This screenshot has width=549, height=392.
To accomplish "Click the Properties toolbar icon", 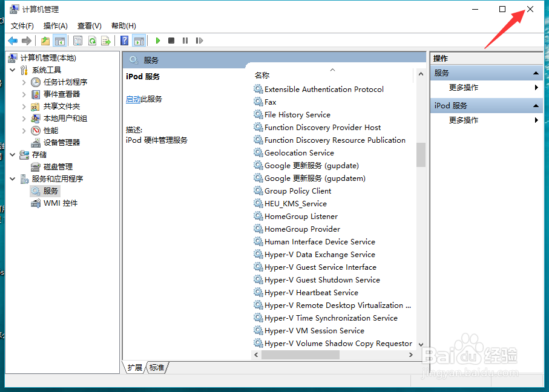I will (77, 41).
